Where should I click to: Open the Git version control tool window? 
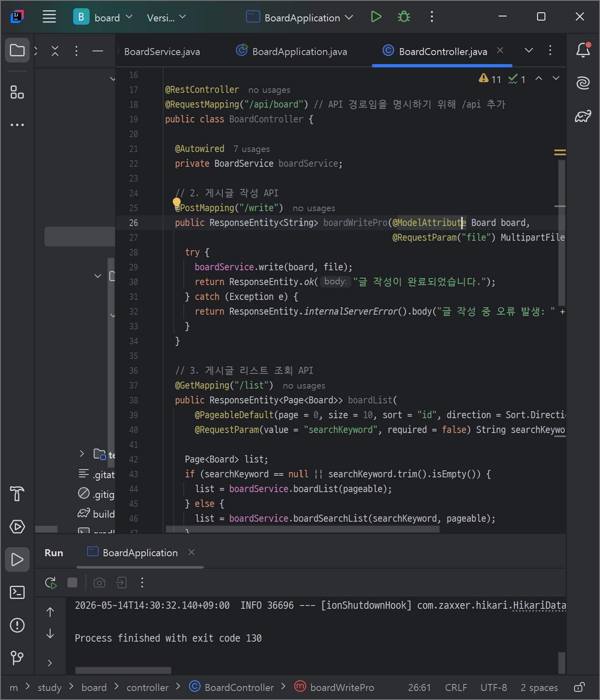click(17, 658)
